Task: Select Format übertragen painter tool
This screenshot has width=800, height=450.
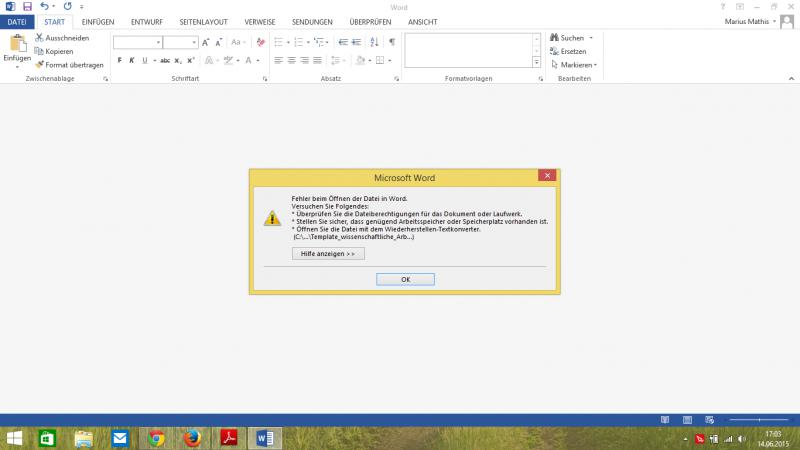Action: [x=39, y=64]
